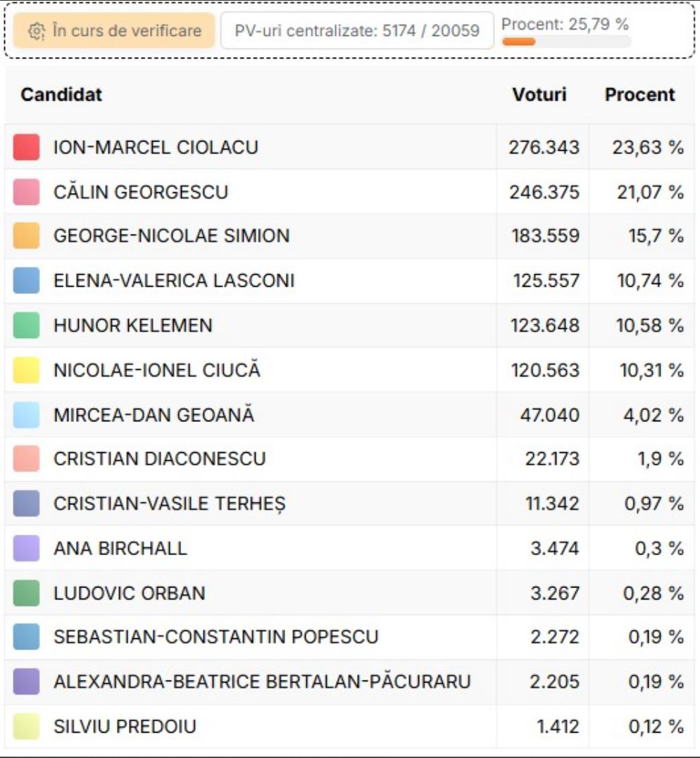This screenshot has height=758, width=700.
Task: Click the yellow swatch for Nicolae-Ionel Ciucă
Action: click(x=26, y=370)
